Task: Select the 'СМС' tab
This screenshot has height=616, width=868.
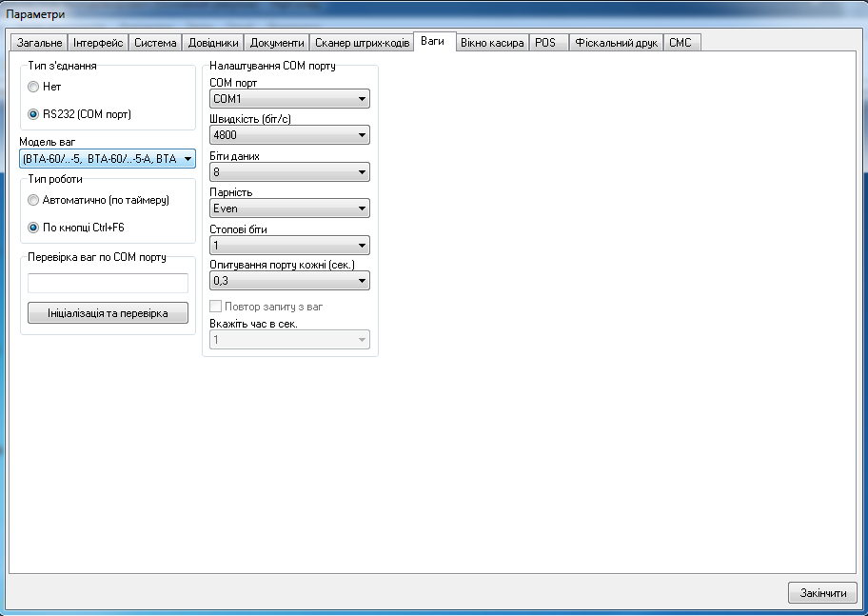Action: (x=680, y=43)
